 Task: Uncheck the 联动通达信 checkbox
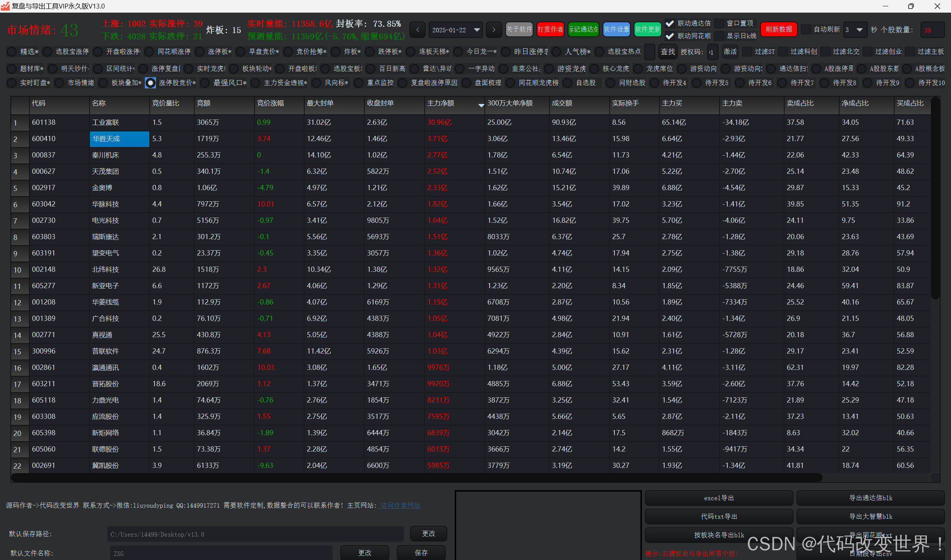click(669, 23)
